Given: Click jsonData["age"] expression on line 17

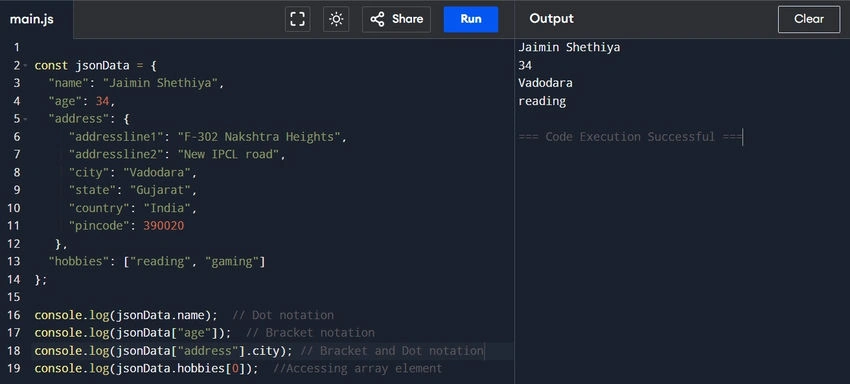Looking at the screenshot, I should [x=167, y=332].
